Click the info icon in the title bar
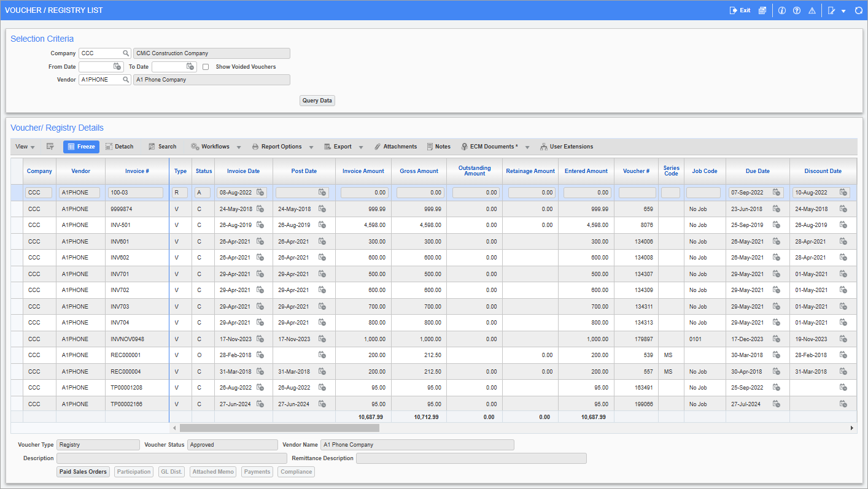868x489 pixels. coord(781,10)
